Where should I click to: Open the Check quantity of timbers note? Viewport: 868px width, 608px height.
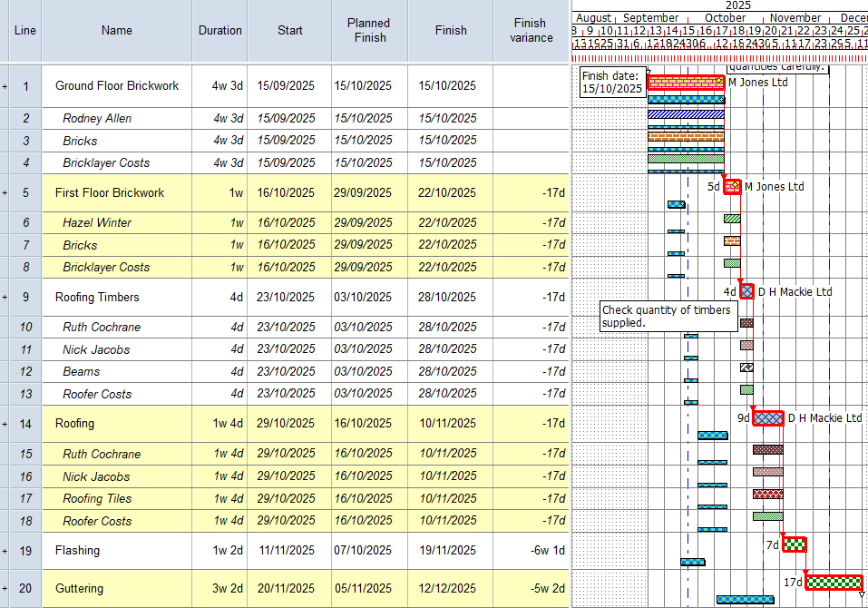pos(667,317)
